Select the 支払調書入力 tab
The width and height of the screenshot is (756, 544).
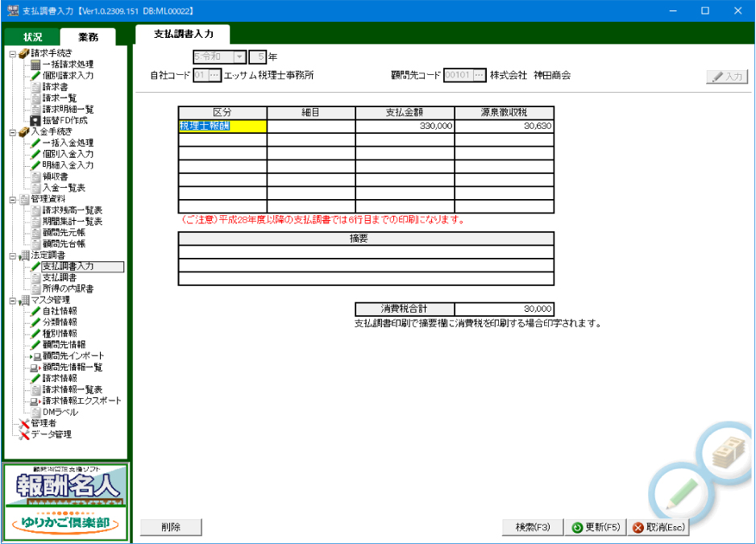183,34
